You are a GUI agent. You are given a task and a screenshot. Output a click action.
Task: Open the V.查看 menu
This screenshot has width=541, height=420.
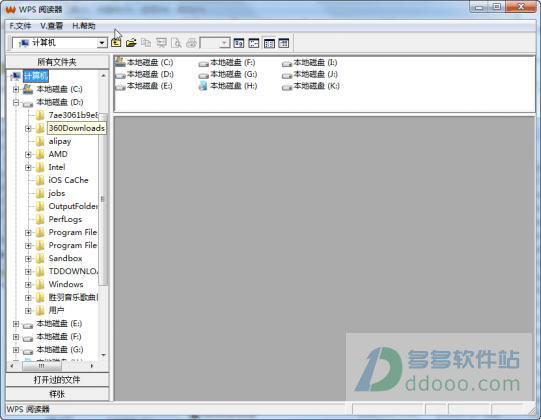(51, 26)
